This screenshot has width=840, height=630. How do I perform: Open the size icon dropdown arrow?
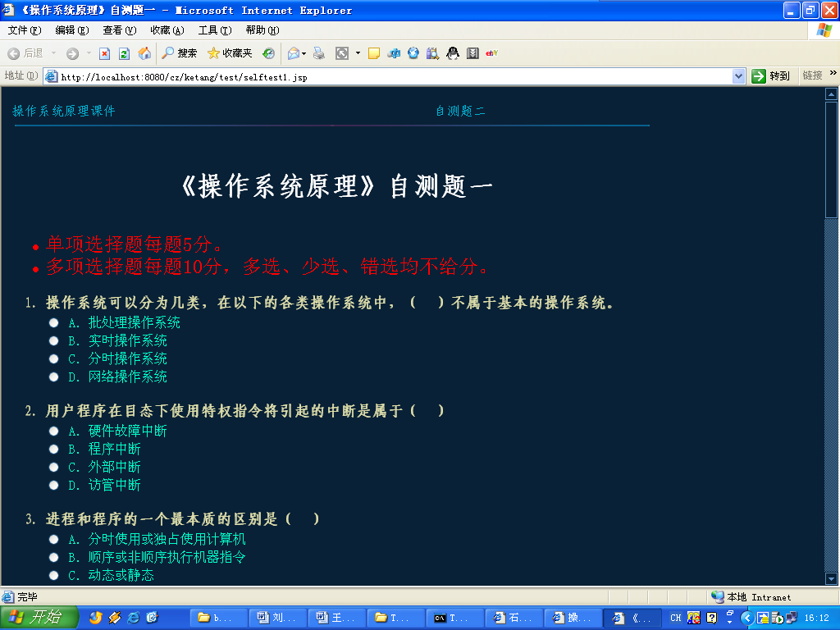point(358,53)
